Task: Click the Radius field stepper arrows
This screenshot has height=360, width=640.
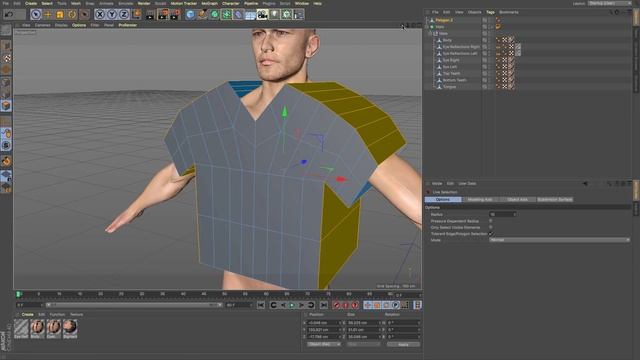Action: (x=515, y=214)
